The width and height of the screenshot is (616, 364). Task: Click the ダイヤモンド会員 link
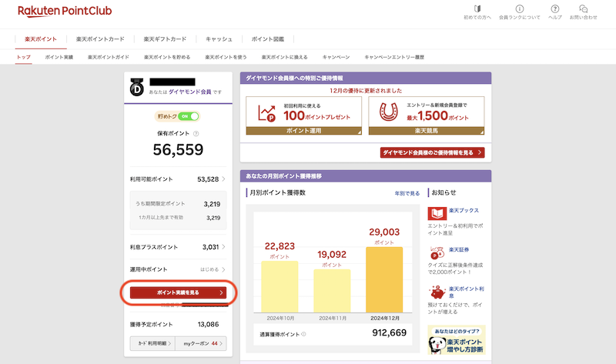tap(189, 92)
